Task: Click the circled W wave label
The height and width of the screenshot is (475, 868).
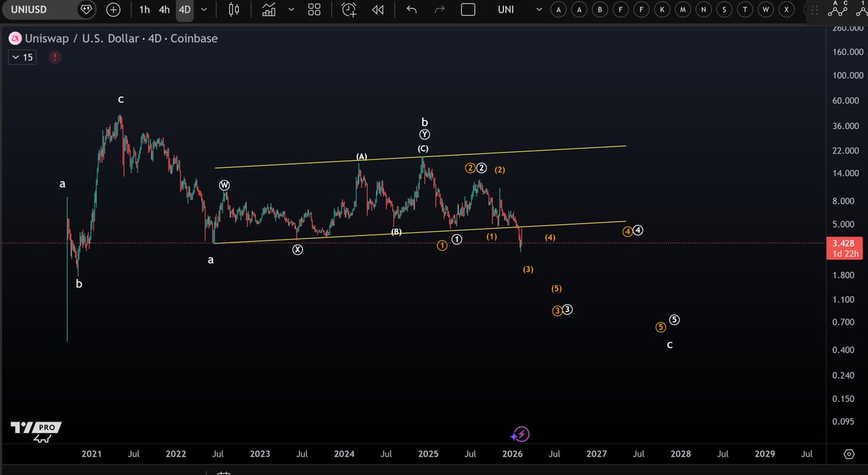Action: click(224, 185)
